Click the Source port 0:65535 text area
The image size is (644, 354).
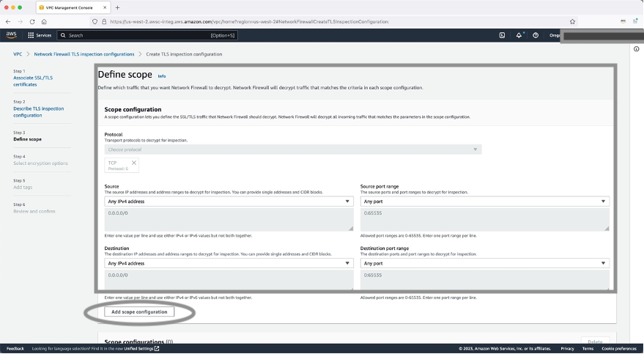click(485, 219)
